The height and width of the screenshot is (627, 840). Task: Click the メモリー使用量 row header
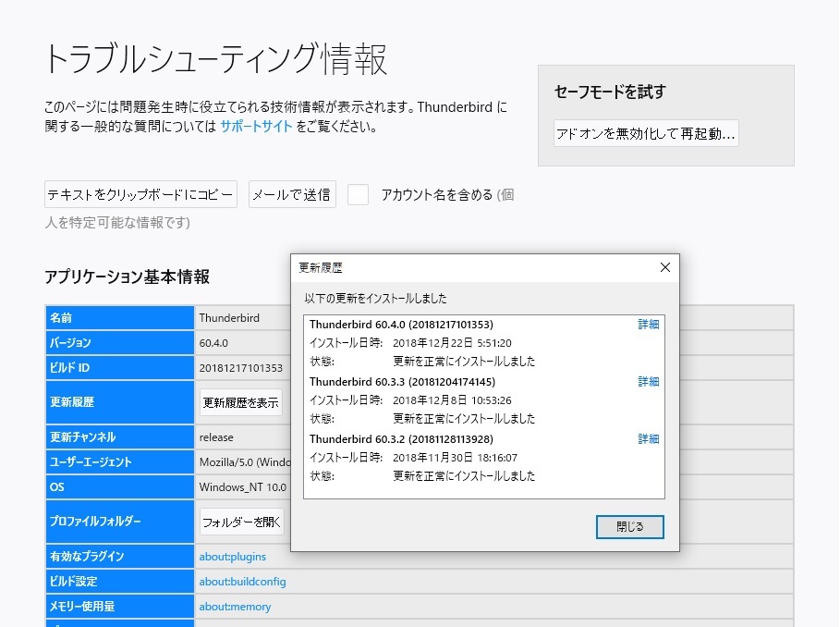(x=119, y=607)
